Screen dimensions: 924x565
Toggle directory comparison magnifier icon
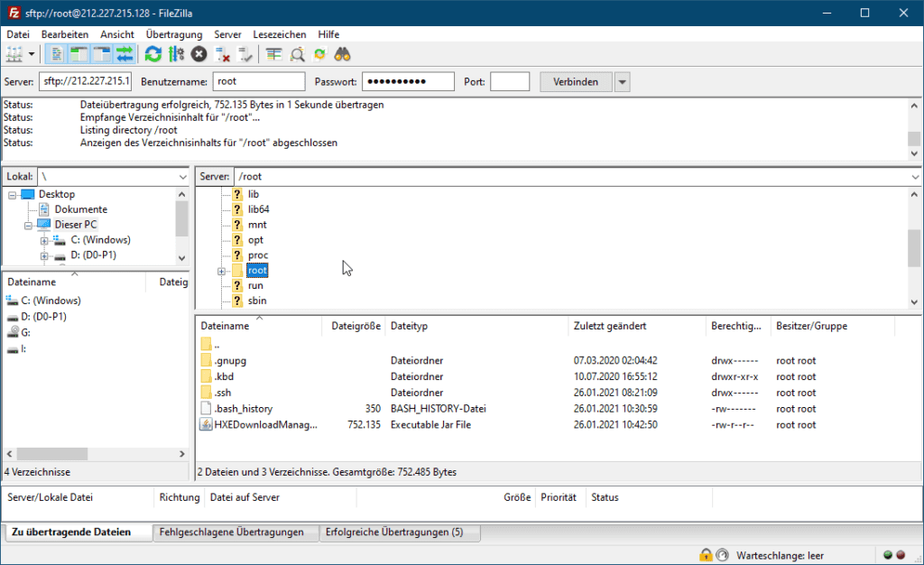tap(297, 55)
